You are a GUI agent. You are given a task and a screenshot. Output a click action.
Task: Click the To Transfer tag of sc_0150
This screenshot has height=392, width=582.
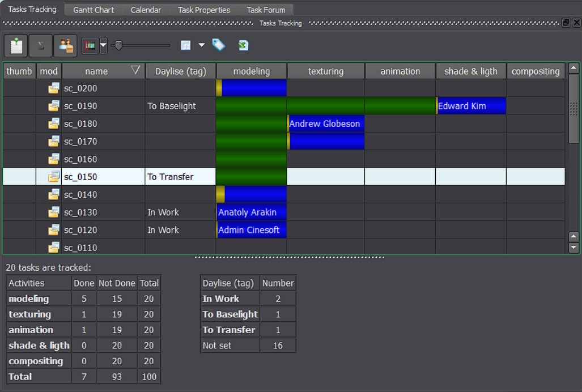point(171,177)
